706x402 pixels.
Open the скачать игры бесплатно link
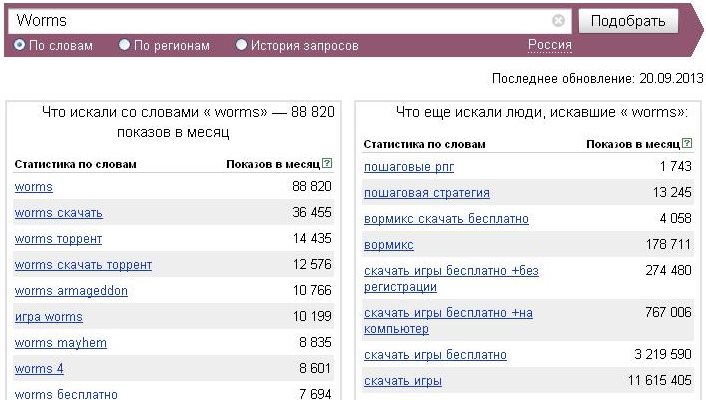click(435, 355)
